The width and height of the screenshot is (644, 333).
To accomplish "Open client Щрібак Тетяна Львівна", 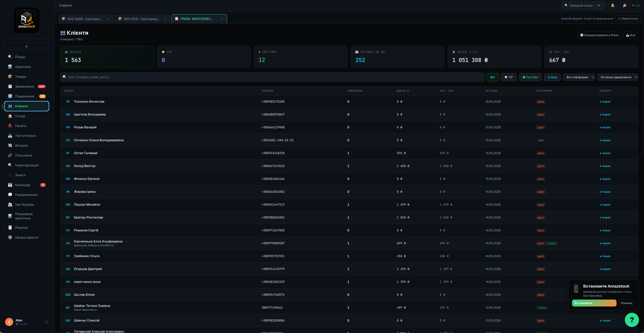I will tap(92, 306).
